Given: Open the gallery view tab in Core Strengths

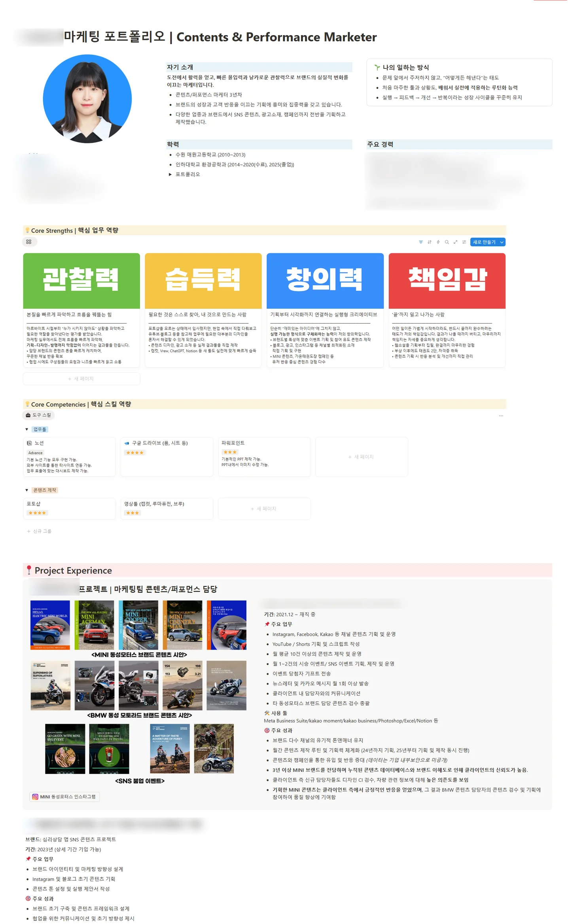Looking at the screenshot, I should [29, 242].
